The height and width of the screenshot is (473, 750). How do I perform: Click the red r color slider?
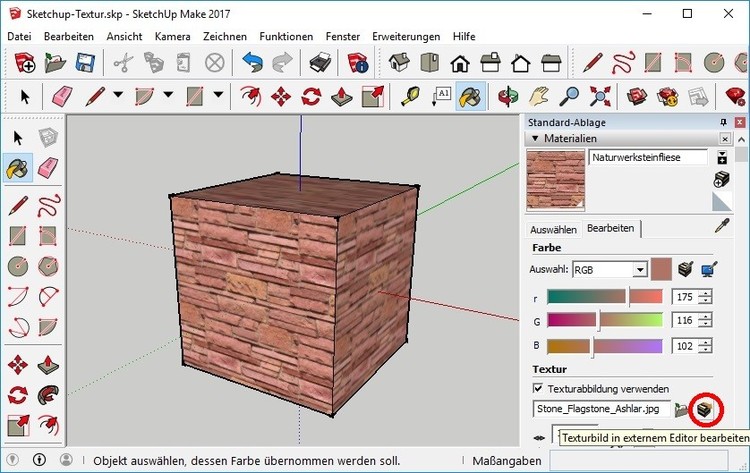[605, 297]
